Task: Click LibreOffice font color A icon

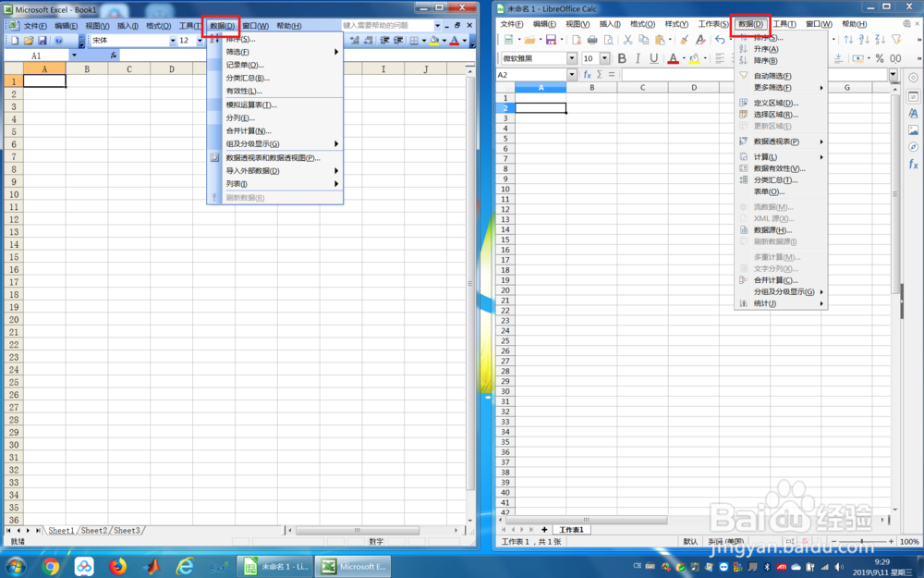Action: tap(673, 58)
